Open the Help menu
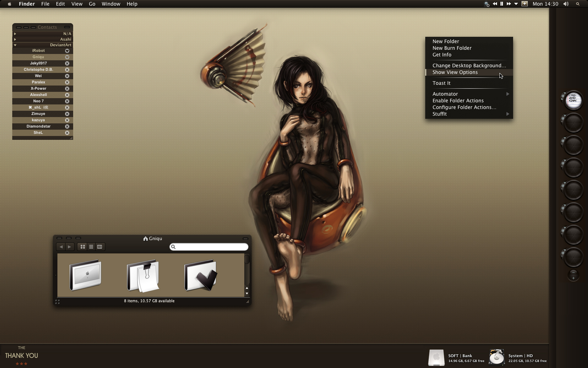The width and height of the screenshot is (588, 368). pos(132,4)
